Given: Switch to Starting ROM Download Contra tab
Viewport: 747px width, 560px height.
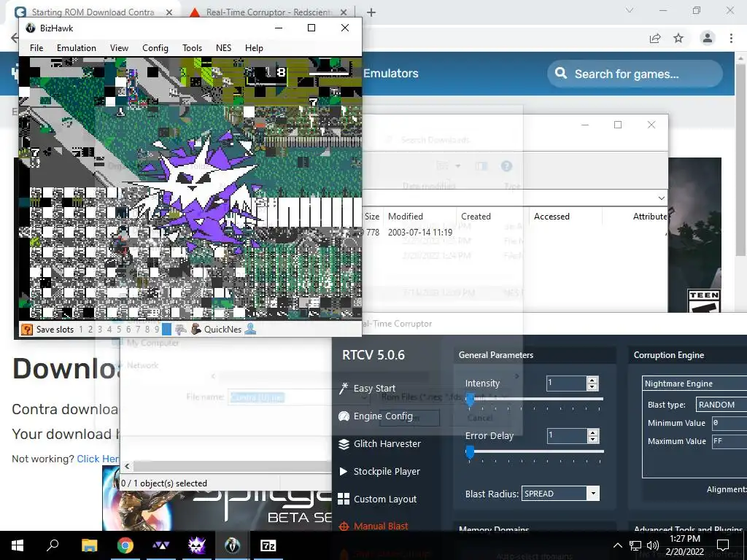Looking at the screenshot, I should [93, 12].
